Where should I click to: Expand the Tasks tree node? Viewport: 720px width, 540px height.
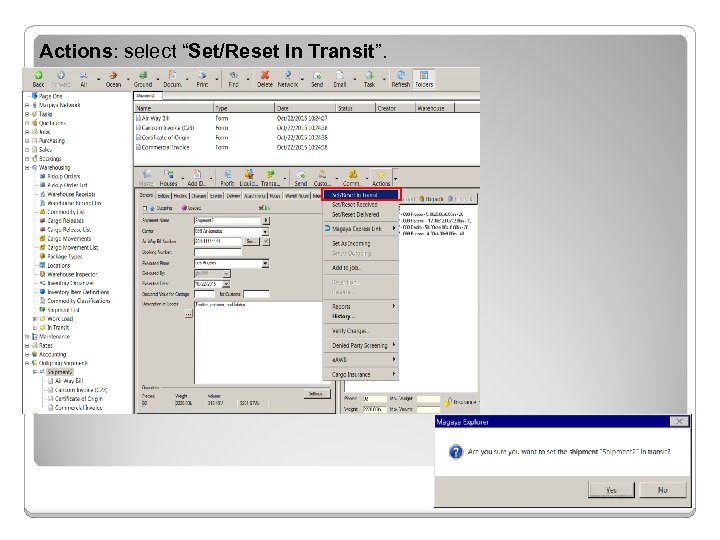point(27,114)
